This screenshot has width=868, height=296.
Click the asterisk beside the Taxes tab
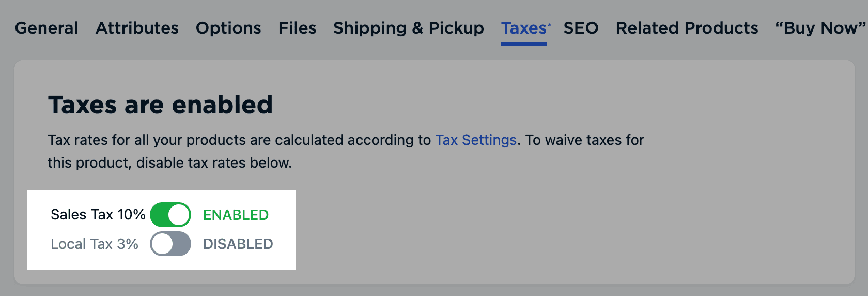550,24
